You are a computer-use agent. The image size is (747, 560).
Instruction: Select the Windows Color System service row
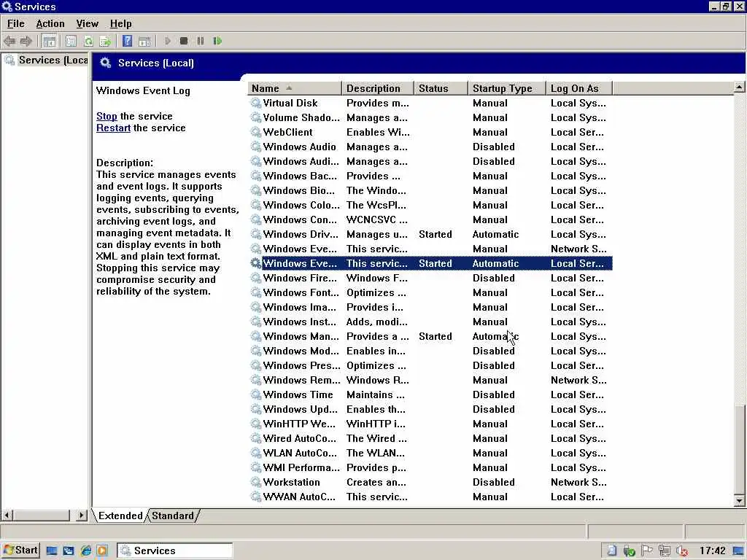tap(430, 205)
